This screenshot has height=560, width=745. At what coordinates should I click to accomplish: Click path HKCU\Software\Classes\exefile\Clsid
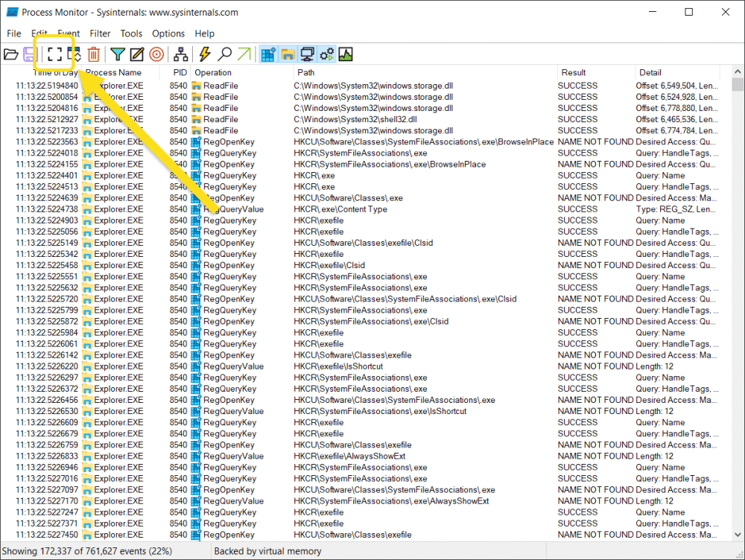click(363, 244)
